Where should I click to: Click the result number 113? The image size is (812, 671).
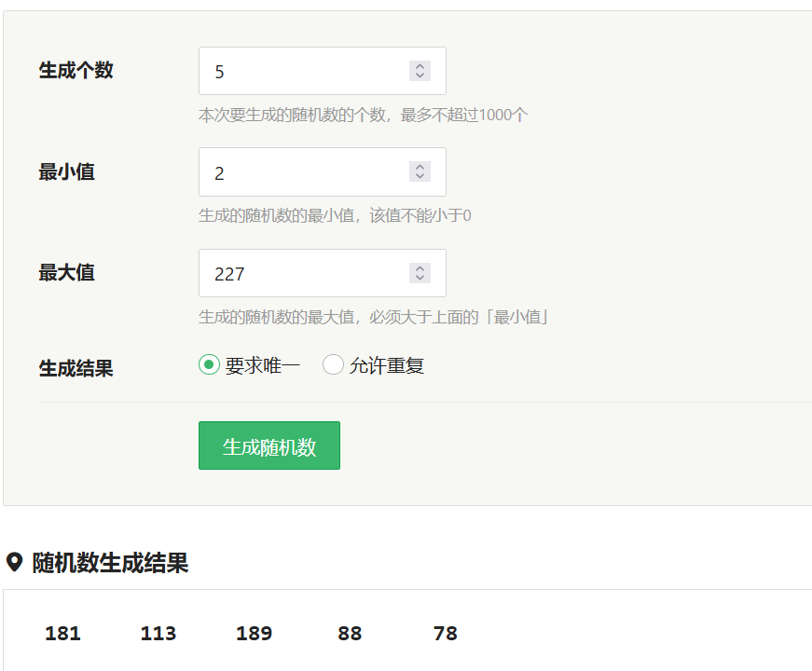pos(158,633)
